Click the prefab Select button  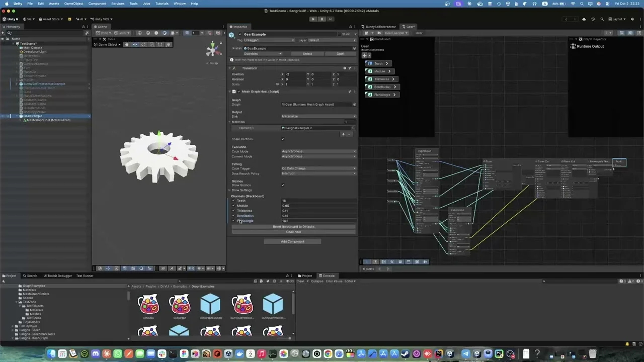coord(307,54)
